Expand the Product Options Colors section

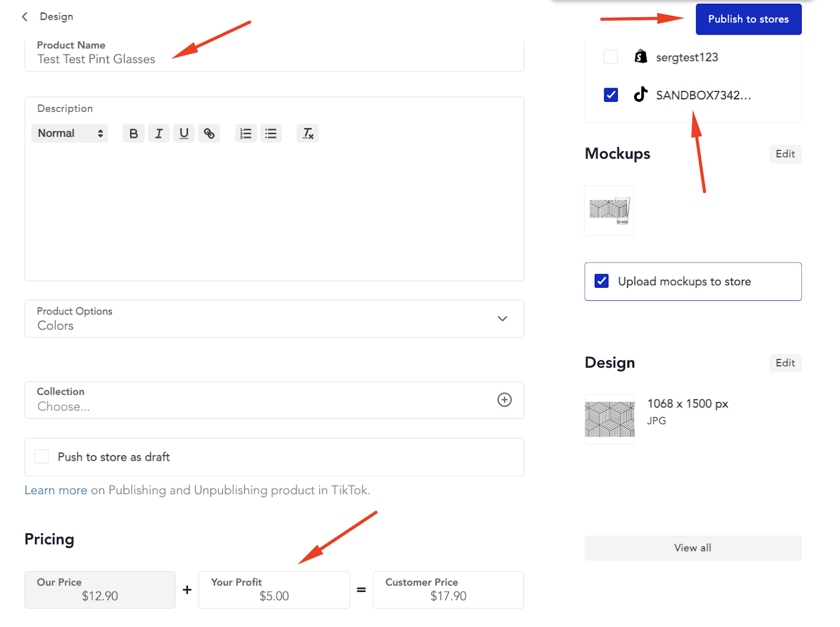click(x=274, y=319)
